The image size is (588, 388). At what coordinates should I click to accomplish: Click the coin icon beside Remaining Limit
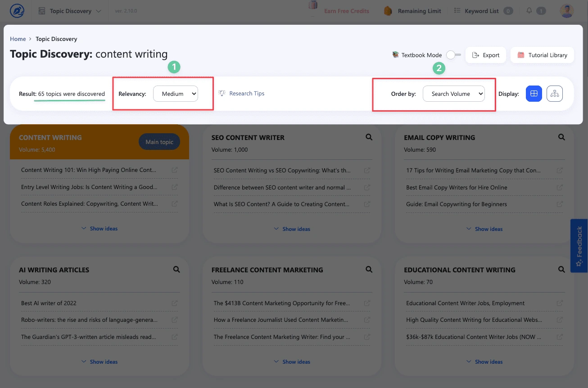point(388,11)
